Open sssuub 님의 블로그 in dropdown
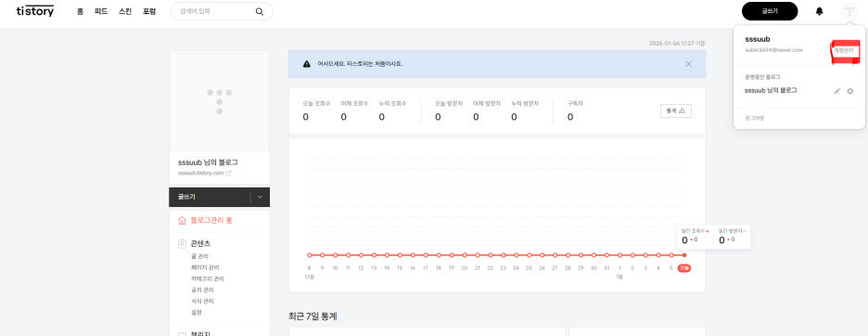The image size is (868, 336). [772, 90]
